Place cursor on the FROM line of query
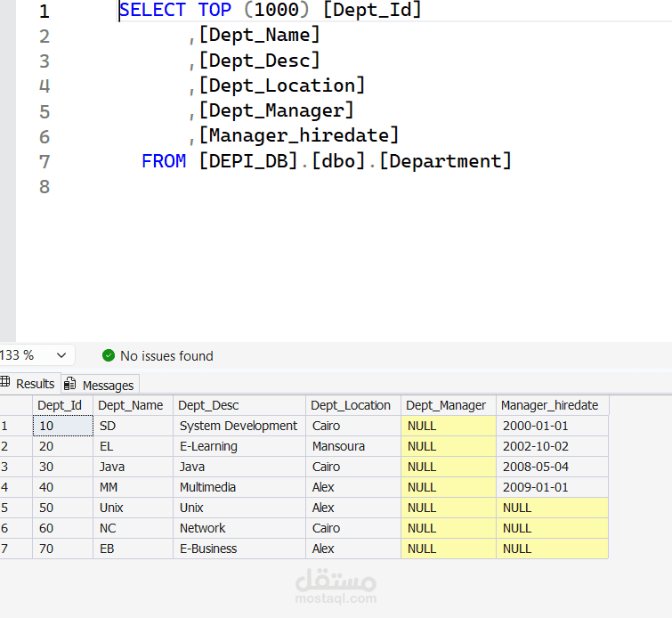 click(x=356, y=161)
